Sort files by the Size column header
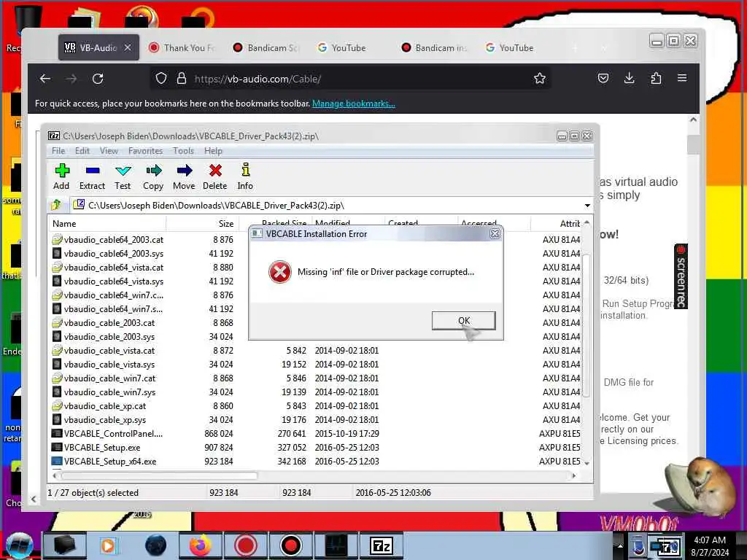The height and width of the screenshot is (560, 747). pyautogui.click(x=203, y=223)
